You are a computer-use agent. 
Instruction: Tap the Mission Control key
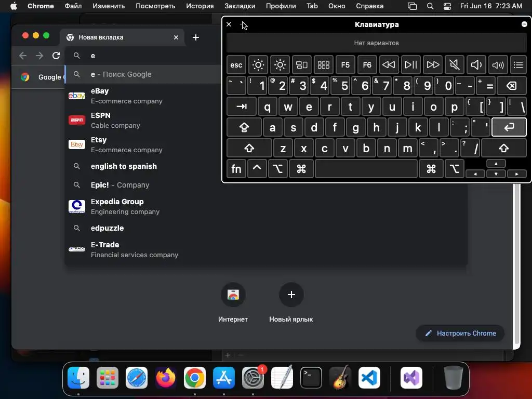click(302, 65)
